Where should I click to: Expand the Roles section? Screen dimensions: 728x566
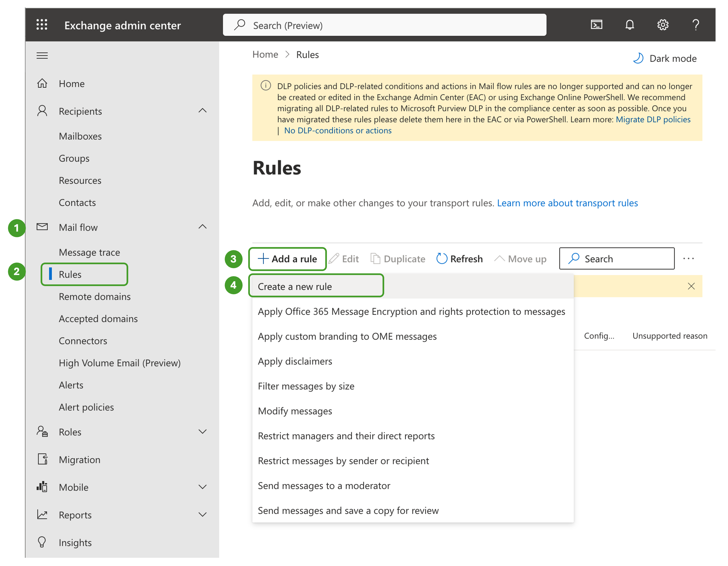click(x=202, y=432)
